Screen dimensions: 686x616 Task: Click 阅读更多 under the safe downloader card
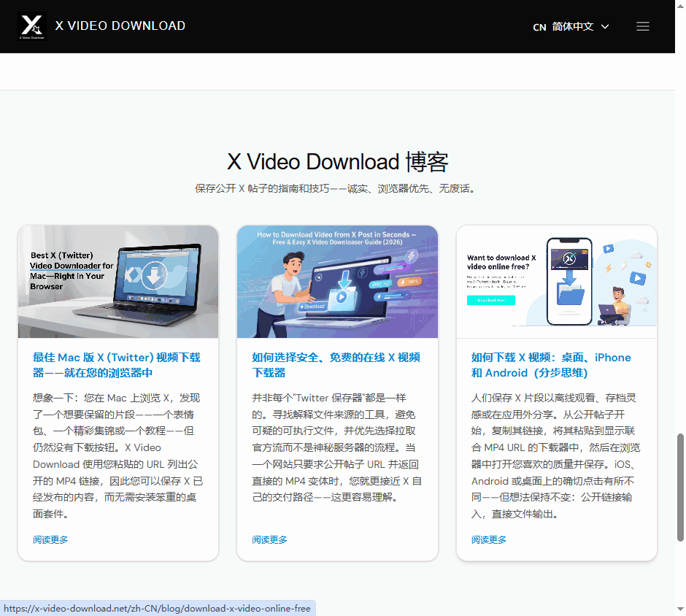[x=269, y=539]
